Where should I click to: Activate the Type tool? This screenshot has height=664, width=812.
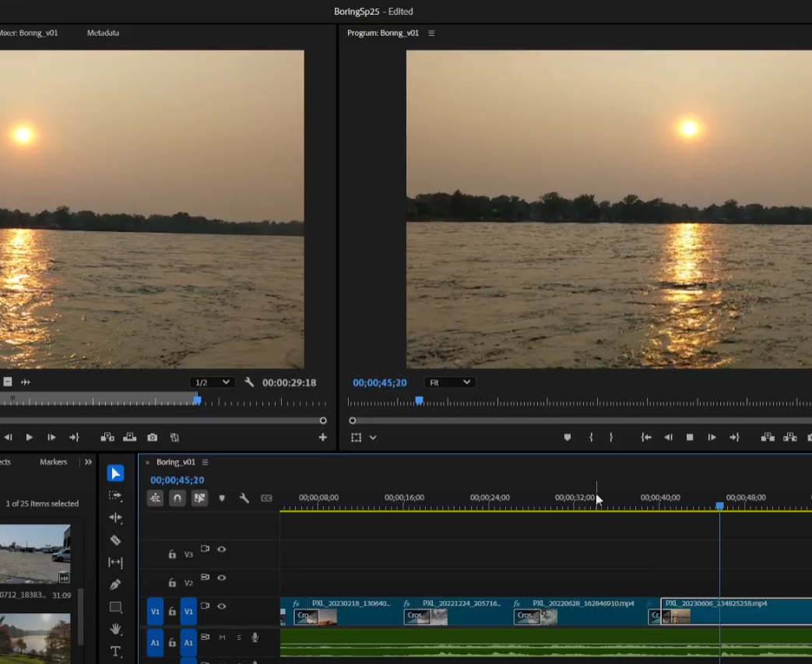click(115, 651)
